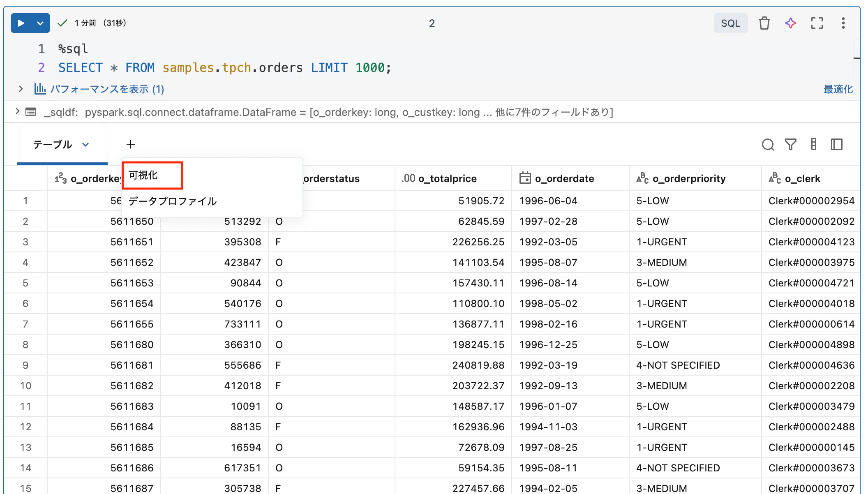Screen dimensions: 868x494
Task: Open run options dropdown arrow
Action: (40, 23)
